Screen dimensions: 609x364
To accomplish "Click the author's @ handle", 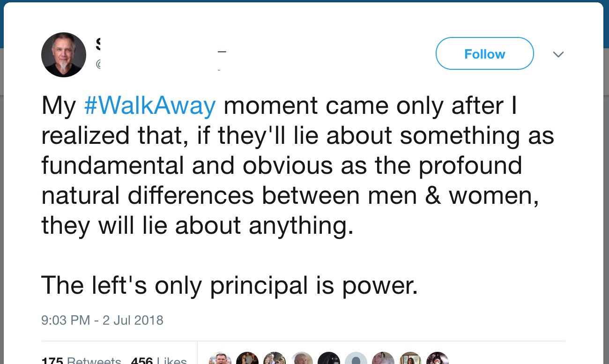I will [98, 64].
